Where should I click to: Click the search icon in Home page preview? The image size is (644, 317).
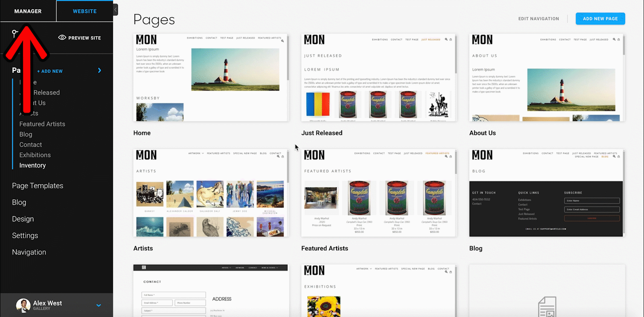point(283,41)
